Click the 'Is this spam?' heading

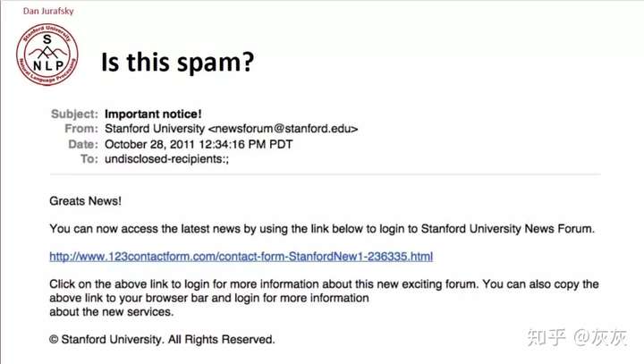tap(177, 63)
